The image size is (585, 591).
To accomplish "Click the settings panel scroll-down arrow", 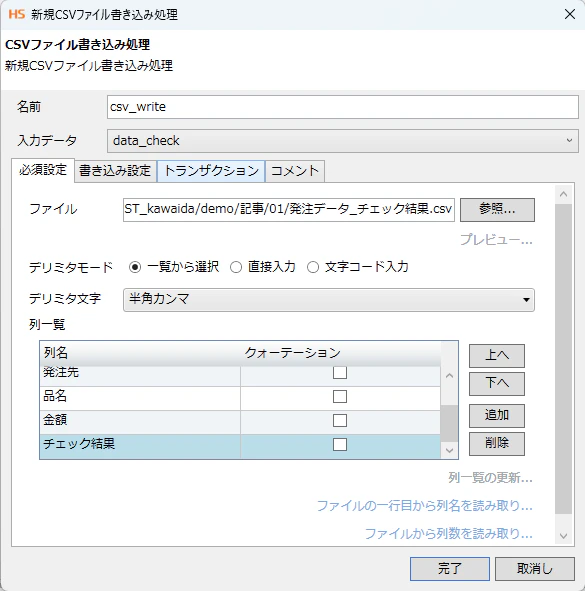I will coord(564,536).
